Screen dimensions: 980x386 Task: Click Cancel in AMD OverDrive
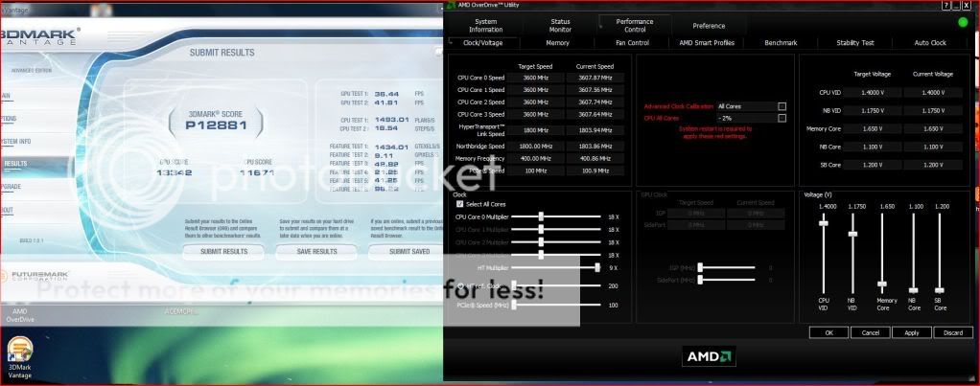click(870, 333)
